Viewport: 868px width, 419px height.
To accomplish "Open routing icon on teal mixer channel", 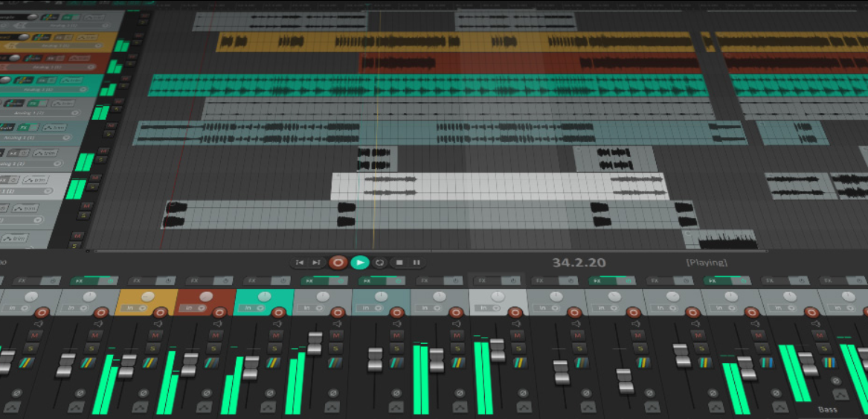I will pos(273,362).
